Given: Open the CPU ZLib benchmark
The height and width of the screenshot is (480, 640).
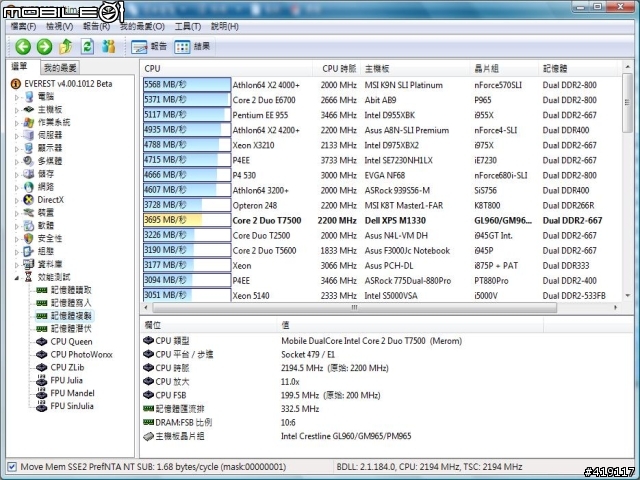Looking at the screenshot, I should pyautogui.click(x=60, y=367).
